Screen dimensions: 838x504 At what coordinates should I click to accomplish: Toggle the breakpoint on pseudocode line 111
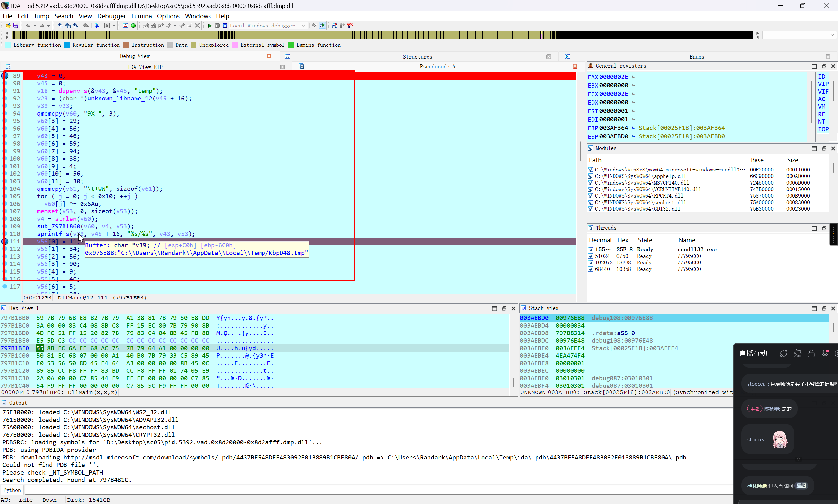pos(5,242)
